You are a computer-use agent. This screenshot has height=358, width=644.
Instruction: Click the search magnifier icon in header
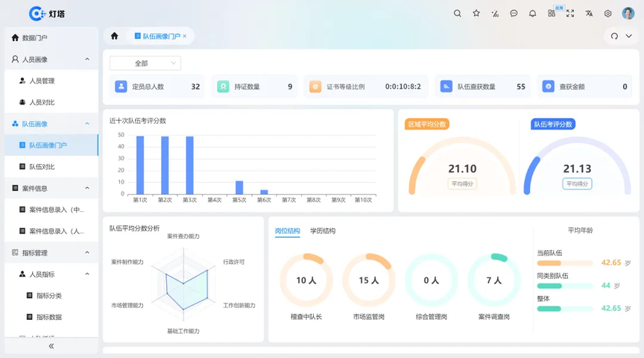[458, 13]
